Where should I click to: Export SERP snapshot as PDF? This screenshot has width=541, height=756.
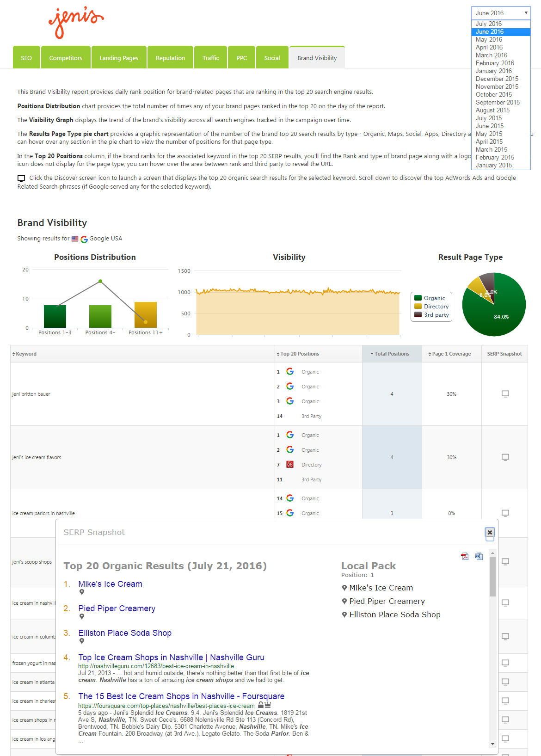click(465, 556)
